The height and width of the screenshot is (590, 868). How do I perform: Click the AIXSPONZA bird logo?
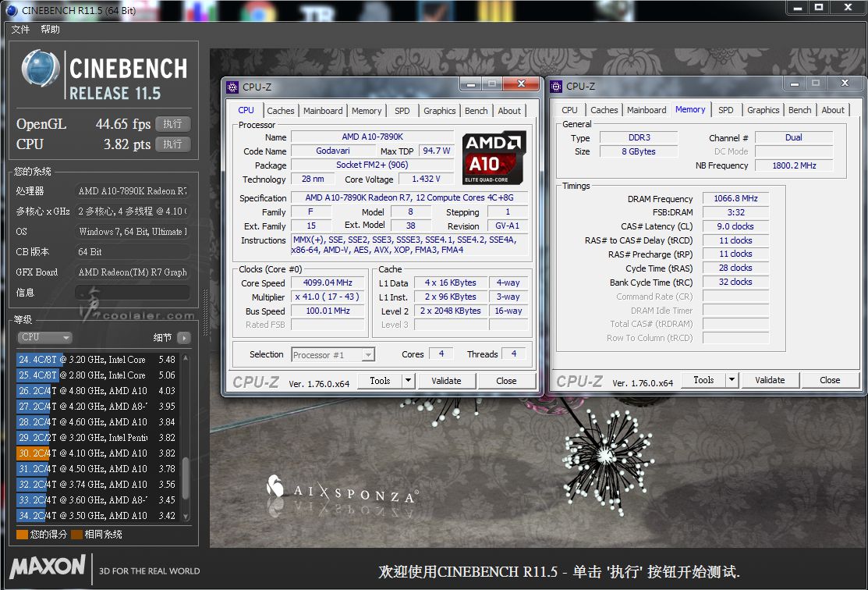(275, 486)
